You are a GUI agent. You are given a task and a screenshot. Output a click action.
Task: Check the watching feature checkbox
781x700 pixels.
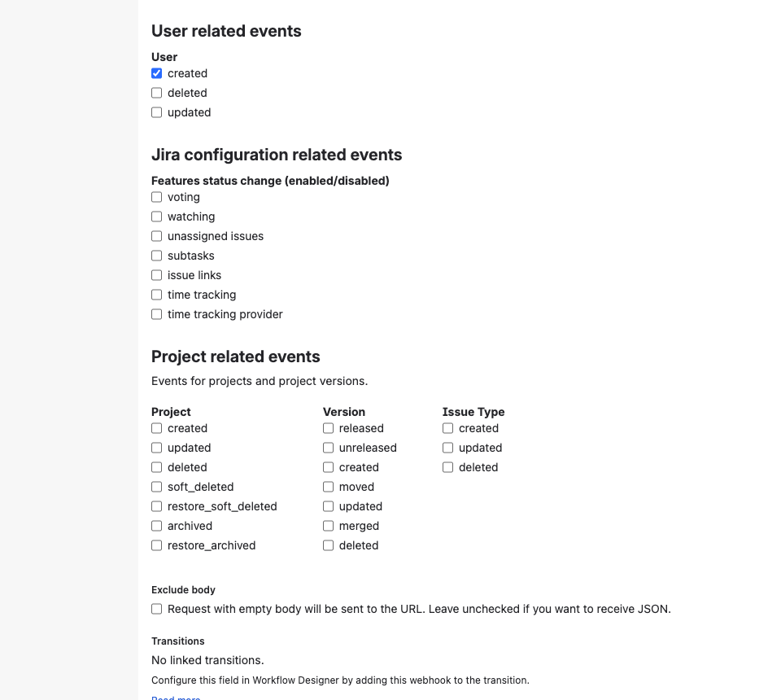click(156, 217)
